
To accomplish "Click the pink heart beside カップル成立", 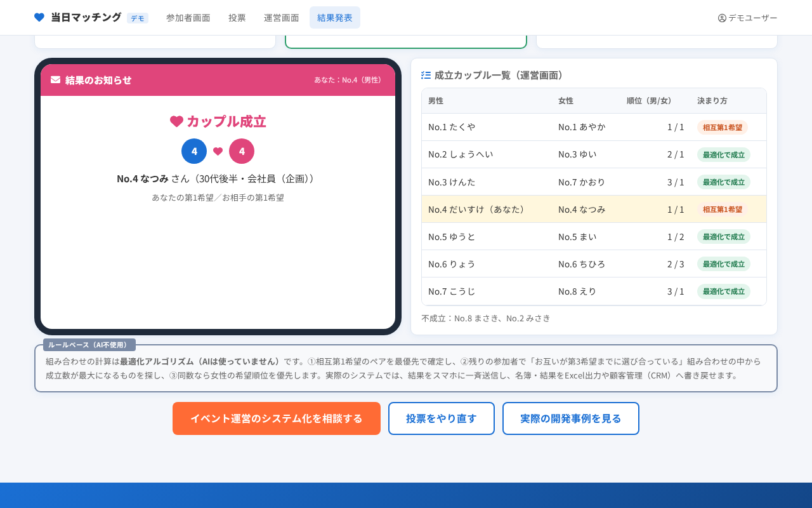I will pos(176,121).
